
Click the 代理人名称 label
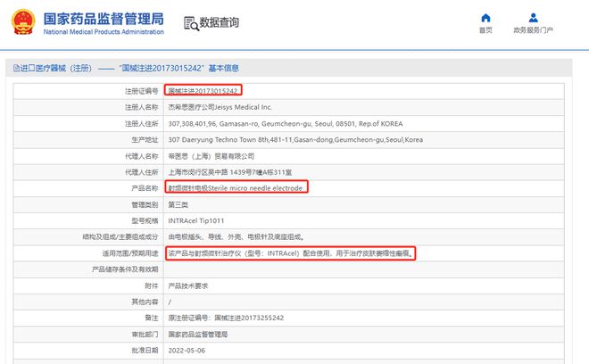(x=142, y=156)
